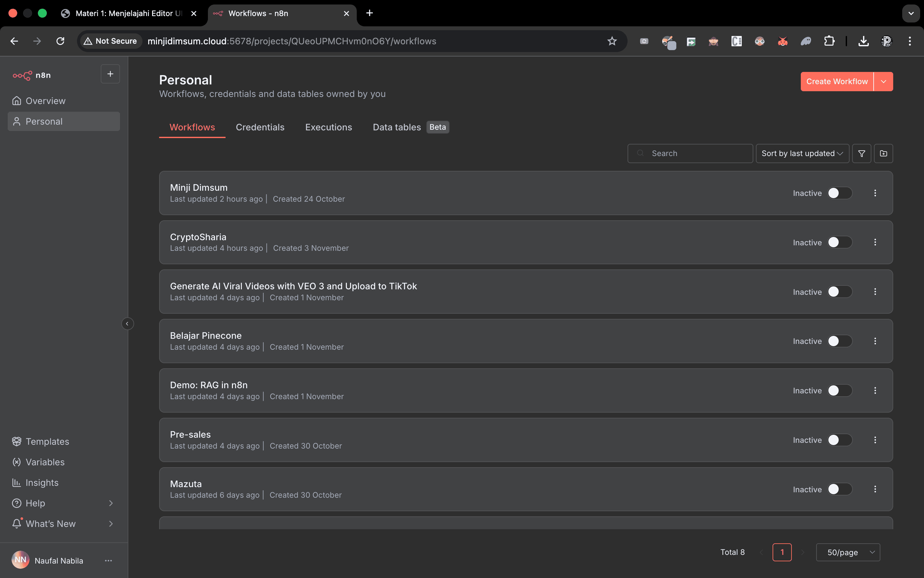Switch on the Mazuta workflow toggle

coord(840,489)
